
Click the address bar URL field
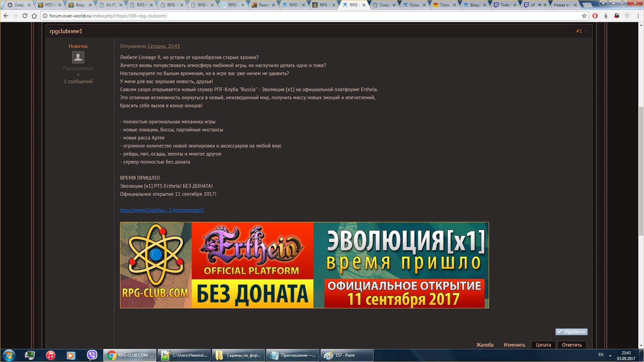click(x=312, y=16)
